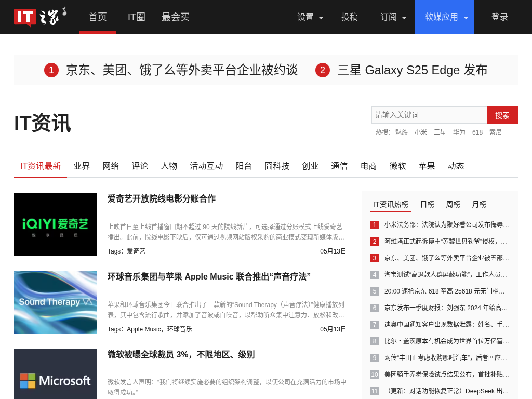
Task: Focus the 请输入关键词 search field
Action: (429, 115)
